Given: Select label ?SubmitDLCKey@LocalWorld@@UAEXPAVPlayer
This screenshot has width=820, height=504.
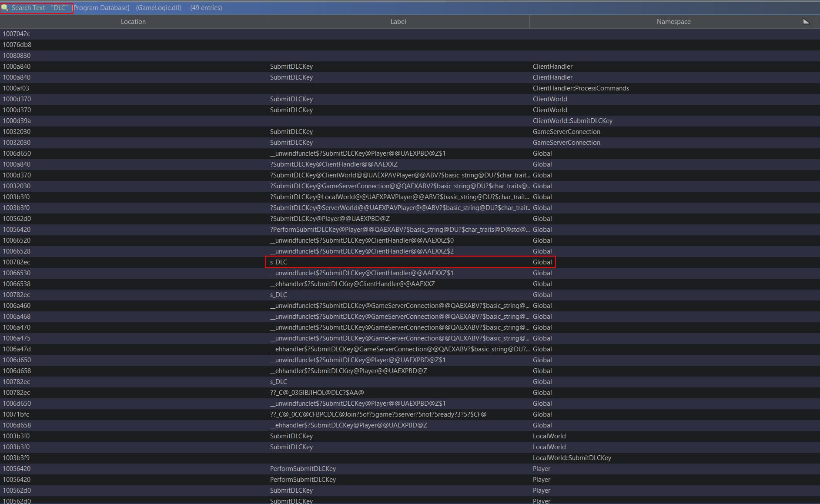Looking at the screenshot, I should pyautogui.click(x=400, y=197).
